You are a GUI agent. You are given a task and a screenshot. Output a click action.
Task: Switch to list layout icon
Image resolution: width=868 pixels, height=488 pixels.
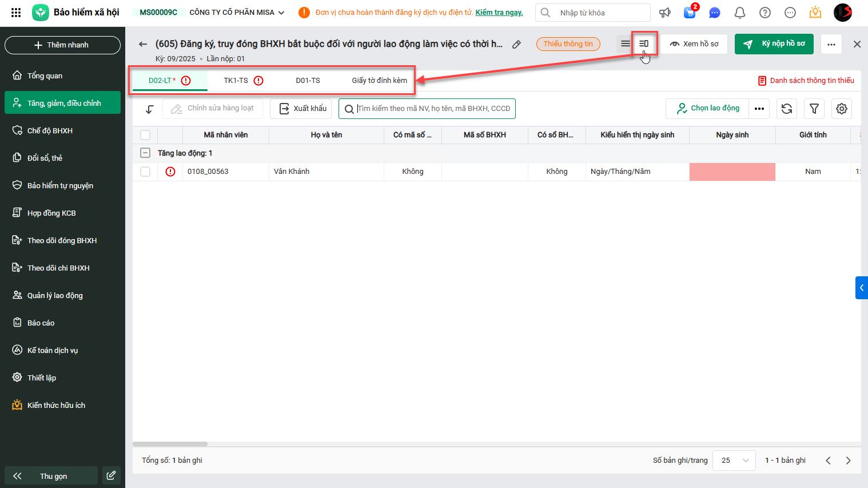coord(626,43)
